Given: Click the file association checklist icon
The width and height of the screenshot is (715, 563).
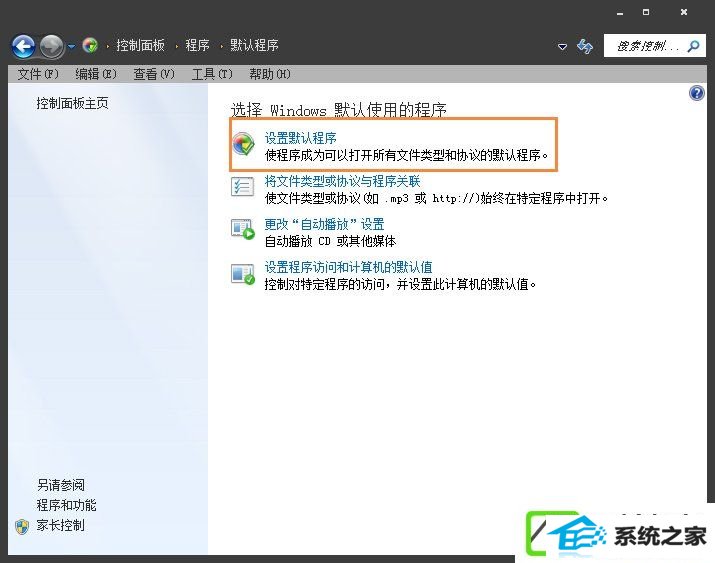Looking at the screenshot, I should point(242,186).
